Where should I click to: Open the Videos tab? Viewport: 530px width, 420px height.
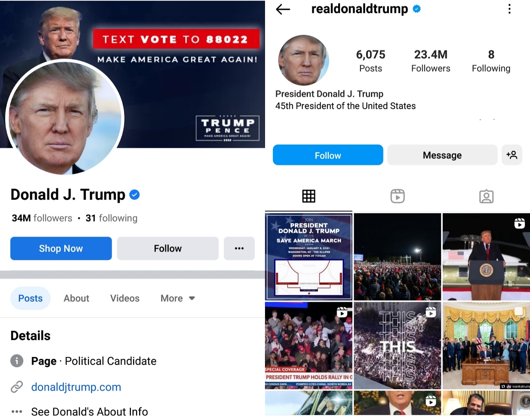tap(125, 298)
